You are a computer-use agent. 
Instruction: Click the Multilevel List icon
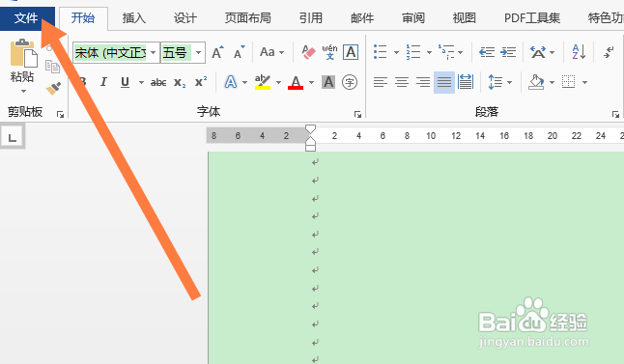point(446,52)
